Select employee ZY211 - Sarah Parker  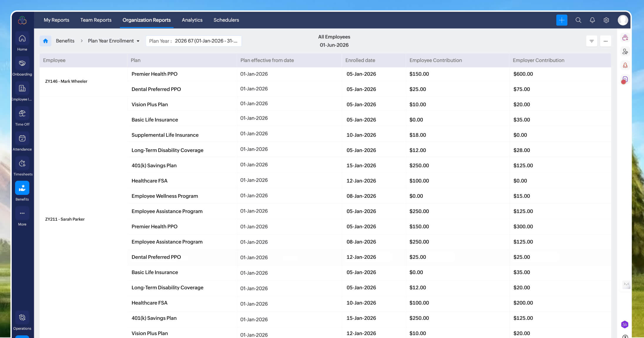65,219
